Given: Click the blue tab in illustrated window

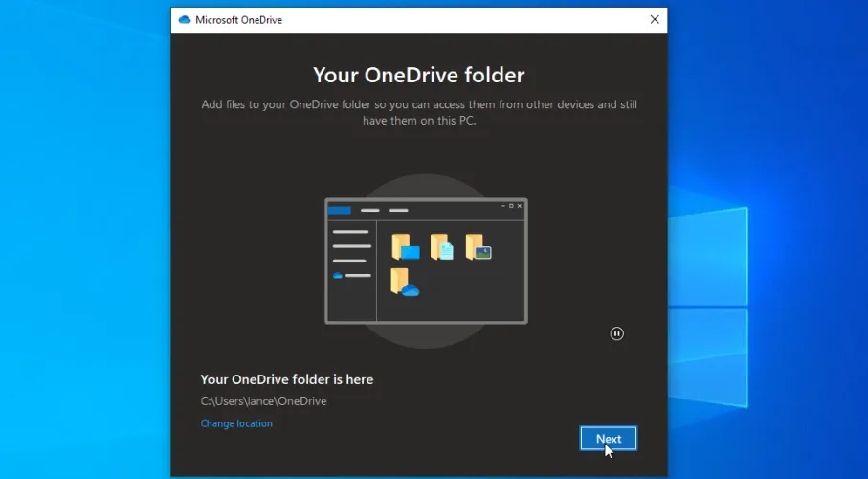Looking at the screenshot, I should [340, 210].
